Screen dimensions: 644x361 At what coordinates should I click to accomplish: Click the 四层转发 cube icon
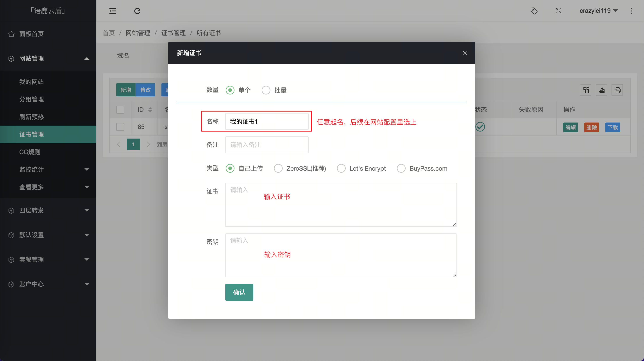[11, 211]
